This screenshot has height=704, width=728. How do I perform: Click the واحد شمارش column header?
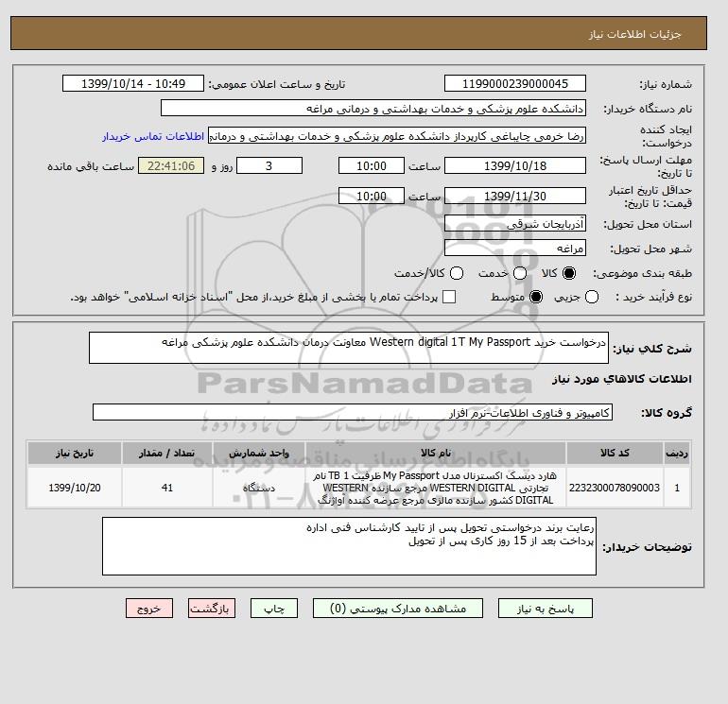[x=259, y=453]
